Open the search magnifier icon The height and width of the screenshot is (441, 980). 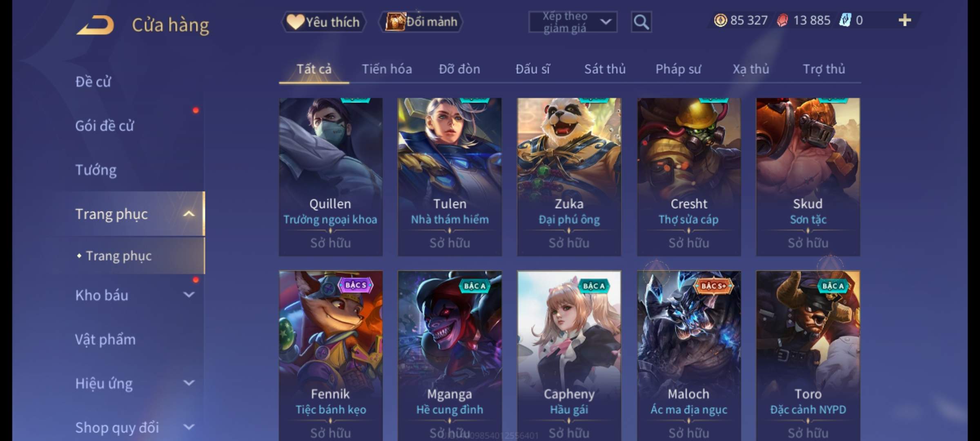pos(641,22)
